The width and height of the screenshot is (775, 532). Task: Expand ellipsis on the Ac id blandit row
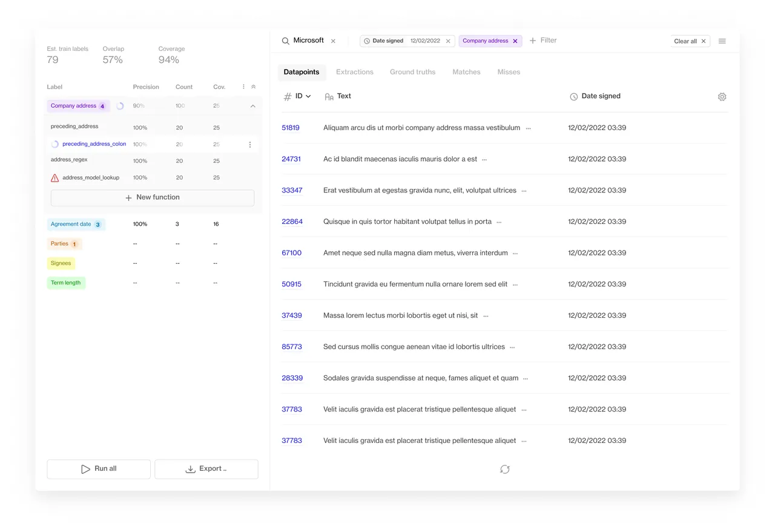(x=484, y=160)
